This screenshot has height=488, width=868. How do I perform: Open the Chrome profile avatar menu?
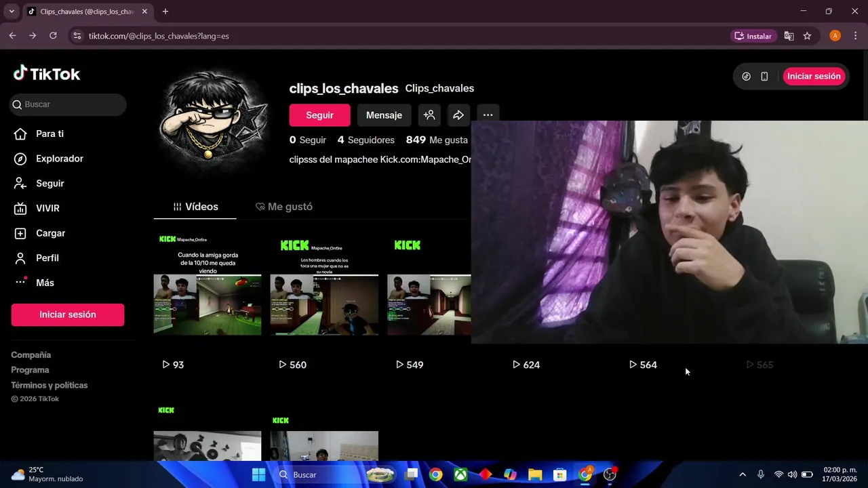coord(835,36)
